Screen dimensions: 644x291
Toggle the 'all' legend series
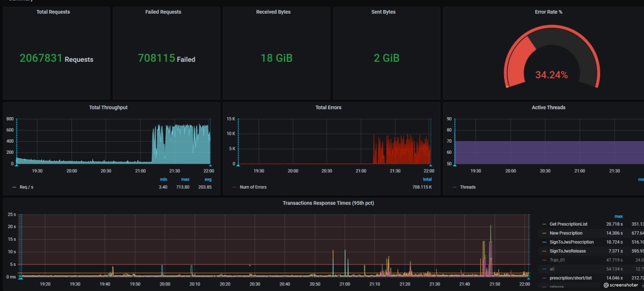(x=552, y=269)
